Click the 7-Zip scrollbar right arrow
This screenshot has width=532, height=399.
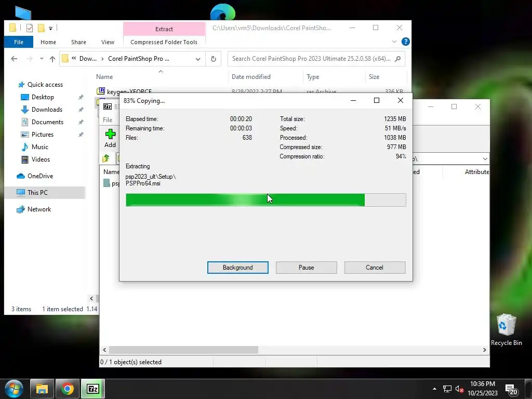pyautogui.click(x=485, y=350)
